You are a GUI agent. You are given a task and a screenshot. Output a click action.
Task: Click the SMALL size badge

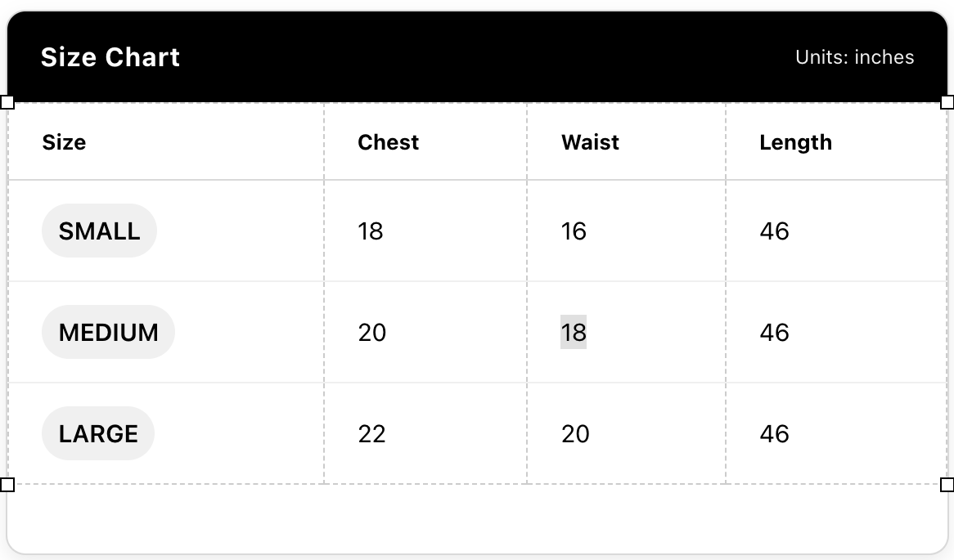click(99, 231)
